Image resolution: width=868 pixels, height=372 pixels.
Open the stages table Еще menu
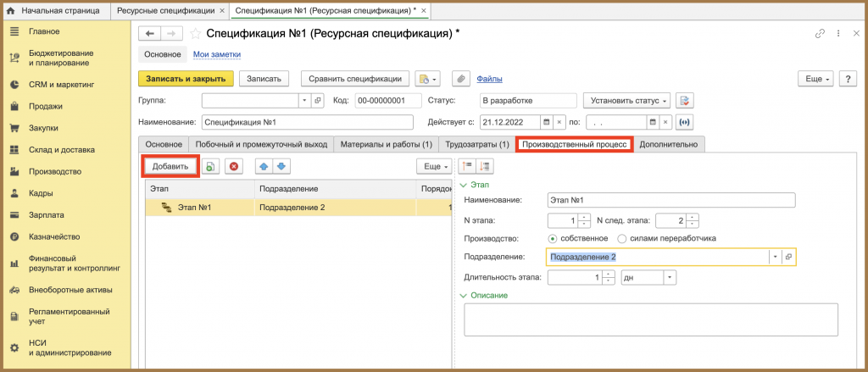(435, 166)
